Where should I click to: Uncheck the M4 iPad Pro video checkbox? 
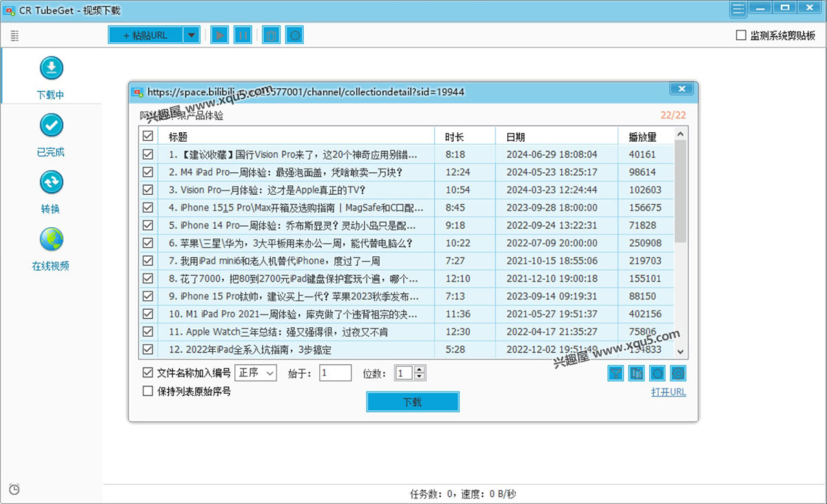tap(148, 172)
